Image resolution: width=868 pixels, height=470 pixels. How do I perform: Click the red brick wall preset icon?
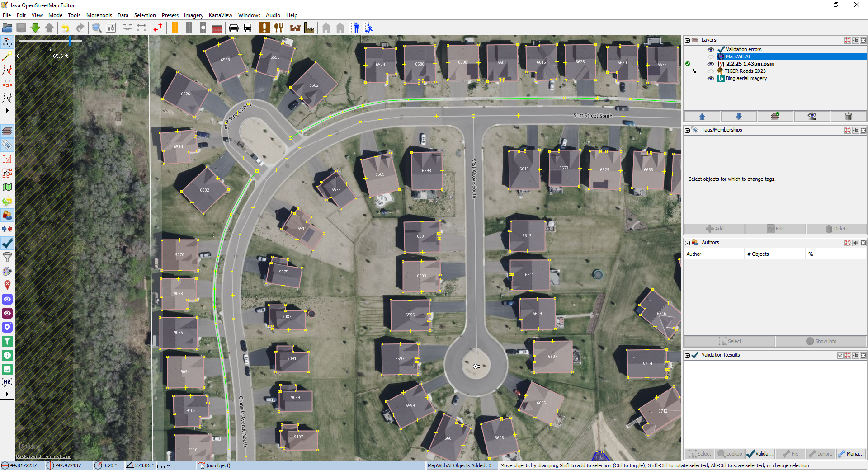tap(217, 28)
